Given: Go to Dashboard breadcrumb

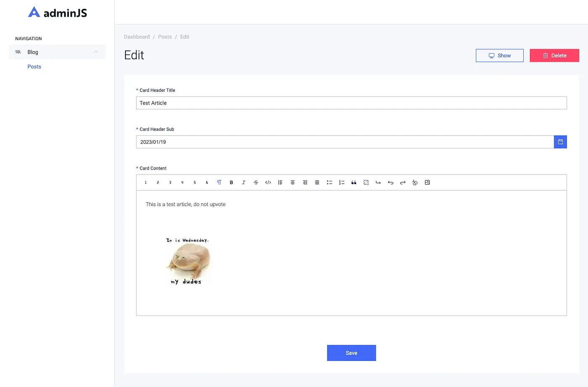Looking at the screenshot, I should pos(137,37).
